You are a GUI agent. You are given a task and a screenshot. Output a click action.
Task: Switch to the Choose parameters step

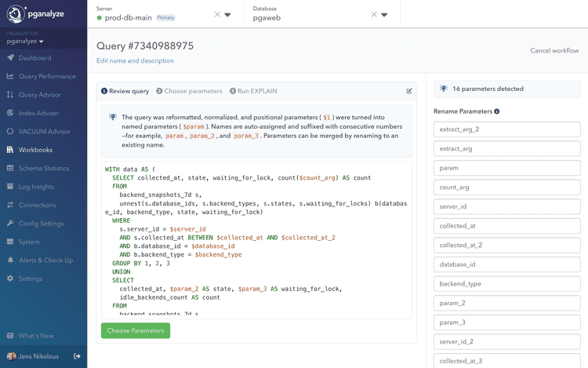pos(189,91)
